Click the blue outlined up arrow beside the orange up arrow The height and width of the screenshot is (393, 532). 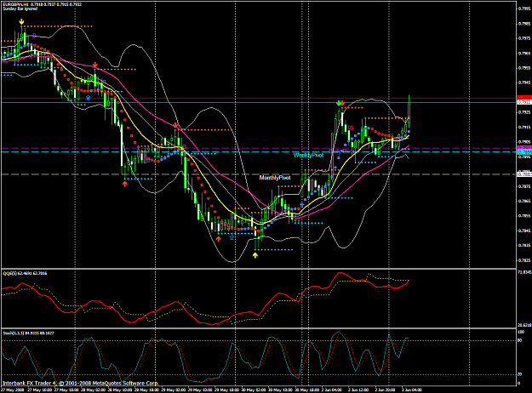[232, 237]
